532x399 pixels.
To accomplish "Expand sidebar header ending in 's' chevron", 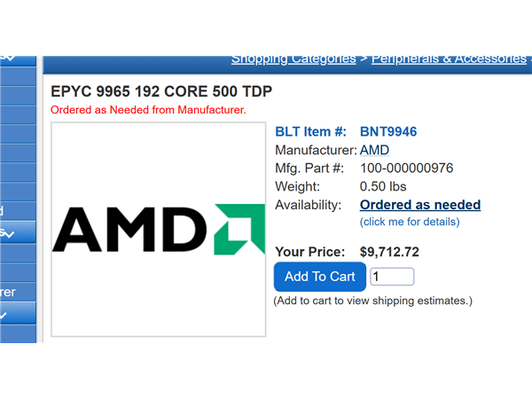I will (x=18, y=232).
